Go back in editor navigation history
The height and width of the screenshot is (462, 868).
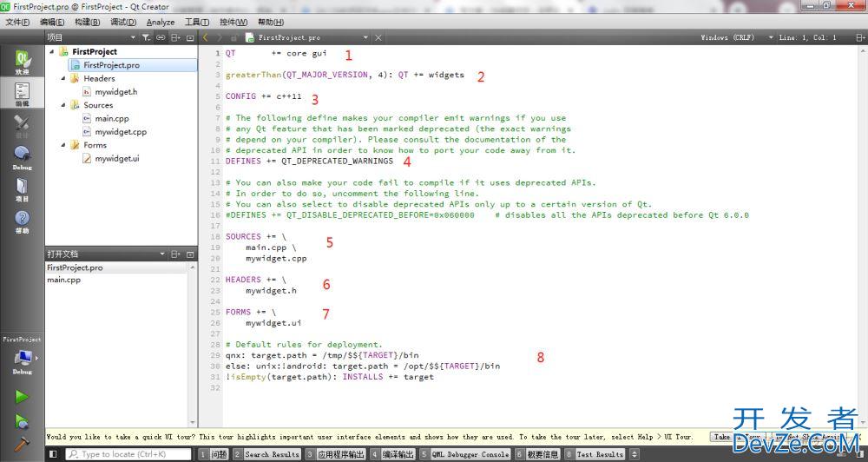click(206, 37)
